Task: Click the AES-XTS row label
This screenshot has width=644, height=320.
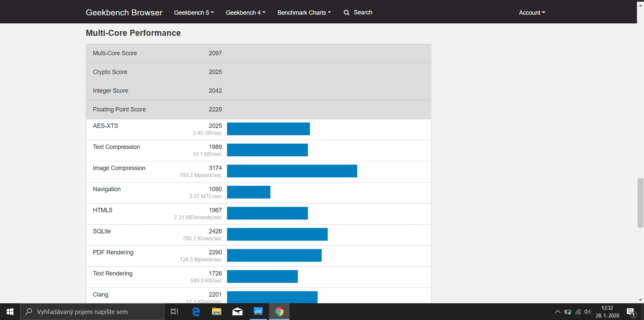Action: (105, 126)
